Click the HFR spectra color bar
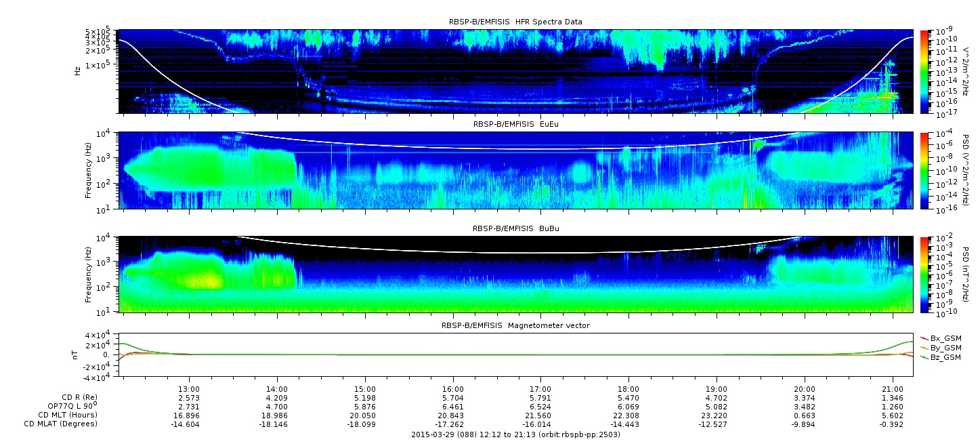The width and height of the screenshot is (980, 446). (925, 71)
